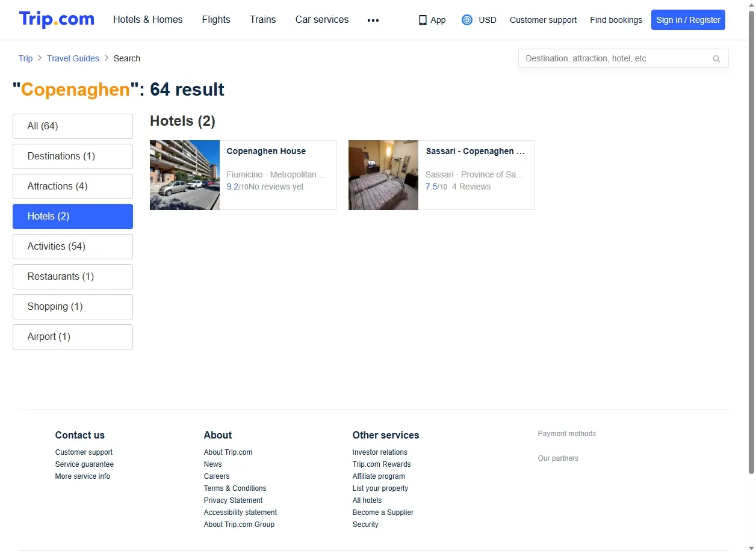
Task: Click Find bookings
Action: point(616,20)
